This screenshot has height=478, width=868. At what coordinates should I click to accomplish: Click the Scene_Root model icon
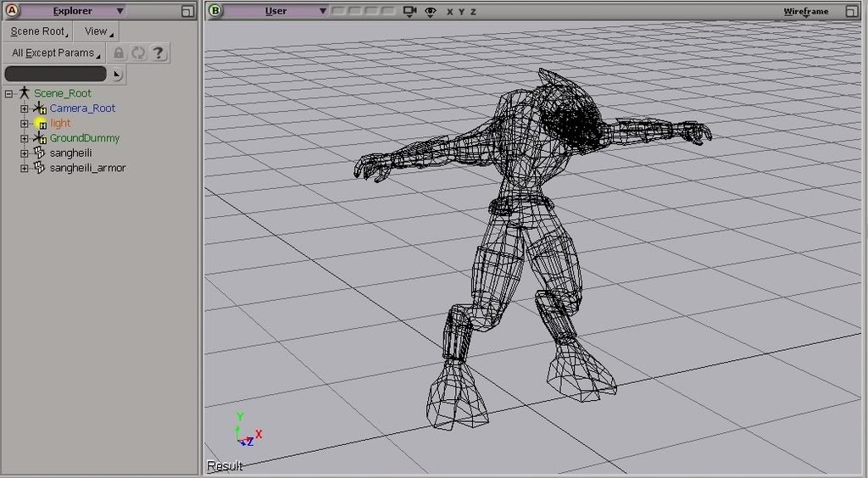pos(24,93)
